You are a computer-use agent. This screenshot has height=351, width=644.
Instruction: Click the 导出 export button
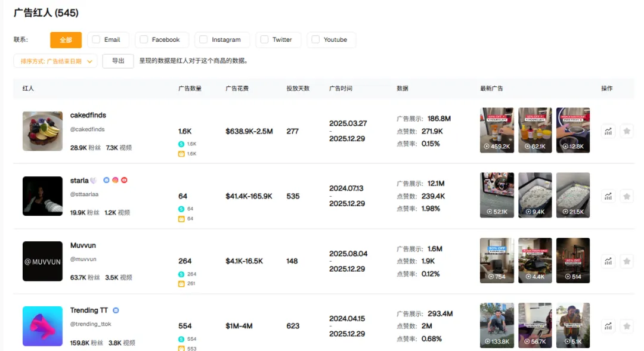click(118, 61)
